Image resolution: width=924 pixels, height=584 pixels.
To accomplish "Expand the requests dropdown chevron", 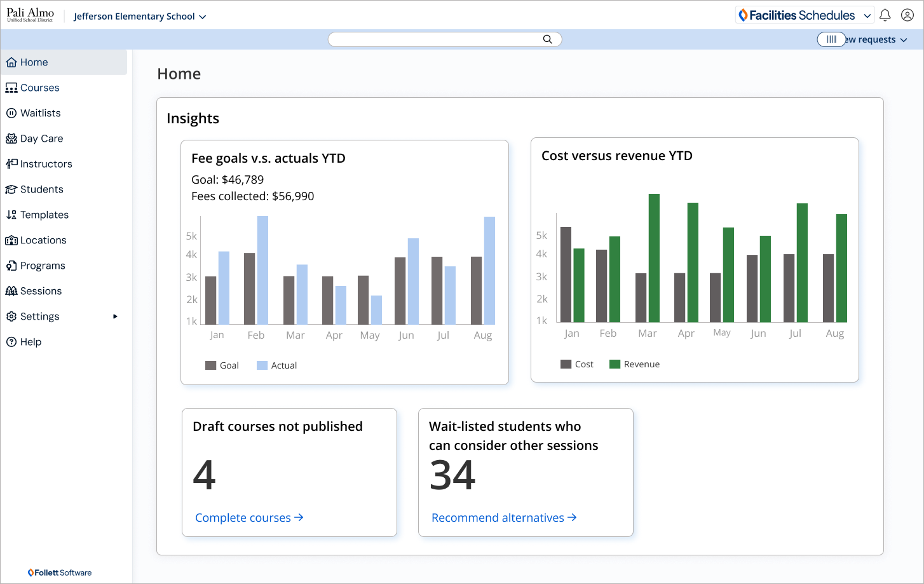I will tap(904, 40).
